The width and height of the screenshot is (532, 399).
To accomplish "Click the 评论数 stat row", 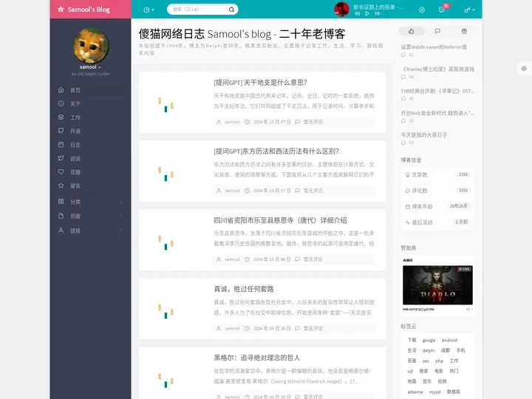I will pos(437,191).
